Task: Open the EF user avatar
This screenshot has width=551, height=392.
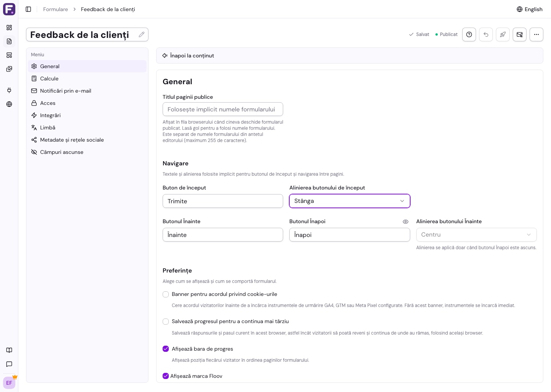Action: (9, 383)
